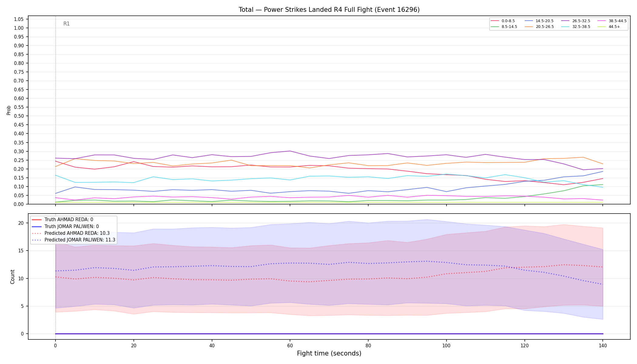Click the 0.25 Prob axis tick label
This screenshot has width=637, height=364.
(19, 160)
